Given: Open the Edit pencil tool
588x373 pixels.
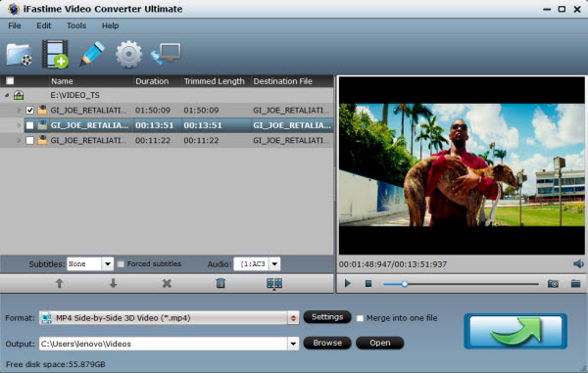Looking at the screenshot, I should 92,54.
